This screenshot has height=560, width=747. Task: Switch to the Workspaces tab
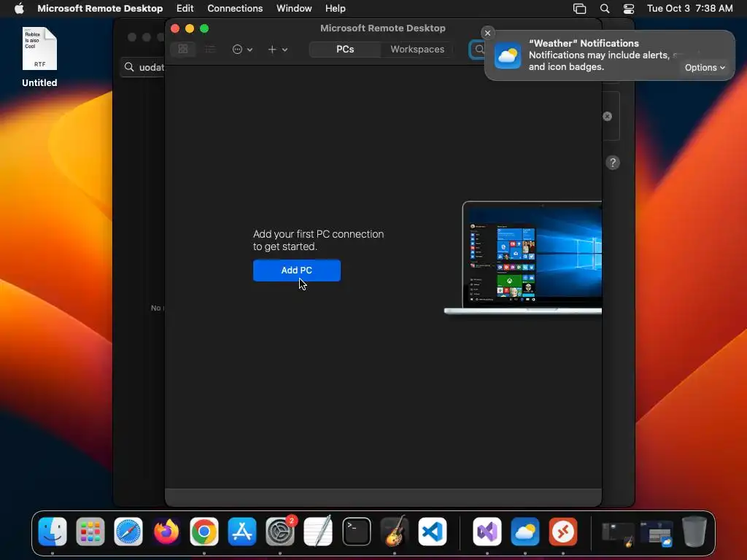[x=417, y=49]
